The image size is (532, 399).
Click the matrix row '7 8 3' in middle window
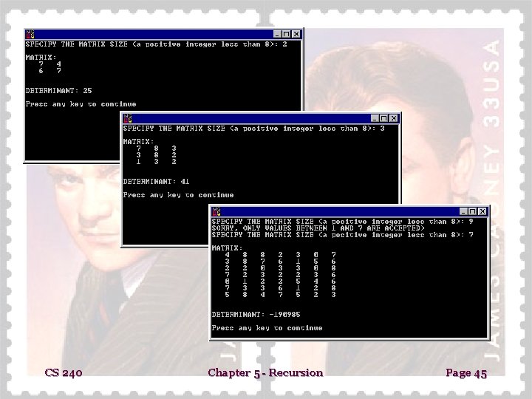point(156,149)
